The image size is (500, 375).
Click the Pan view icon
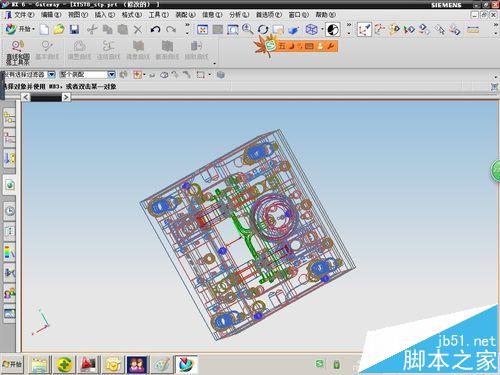tap(278, 30)
